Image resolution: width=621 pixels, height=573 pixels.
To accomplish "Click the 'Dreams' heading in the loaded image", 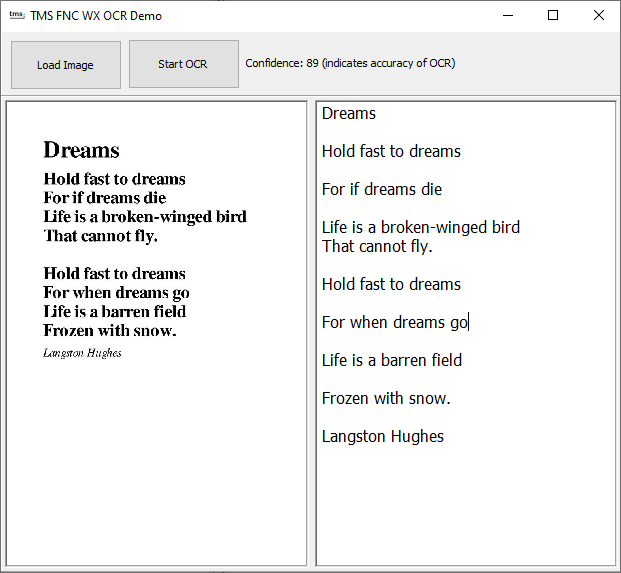I will 81,150.
